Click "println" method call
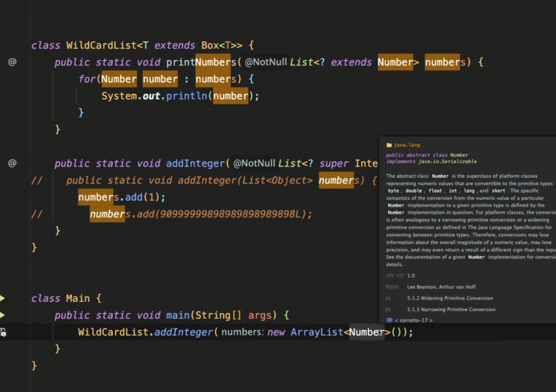The height and width of the screenshot is (392, 556). point(187,96)
